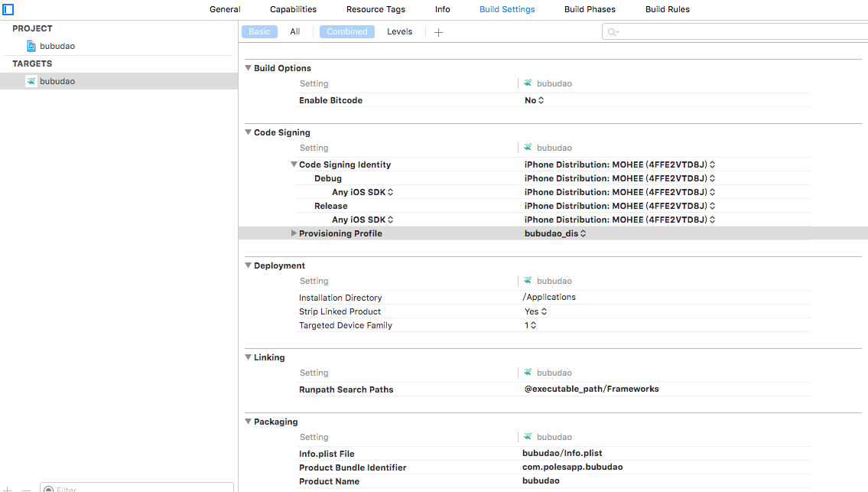This screenshot has height=492, width=868.
Task: Open identity dropdown for Debug Any iOS SDK
Action: 620,192
